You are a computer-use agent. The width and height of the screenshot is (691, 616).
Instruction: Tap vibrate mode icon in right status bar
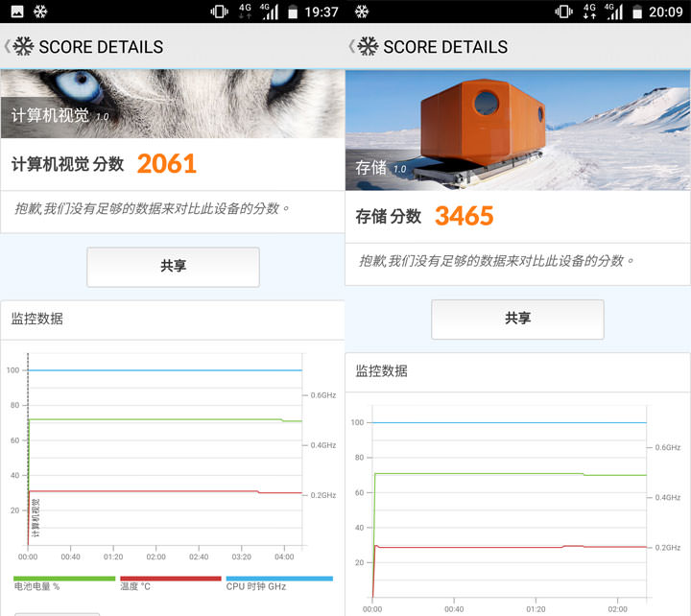563,12
